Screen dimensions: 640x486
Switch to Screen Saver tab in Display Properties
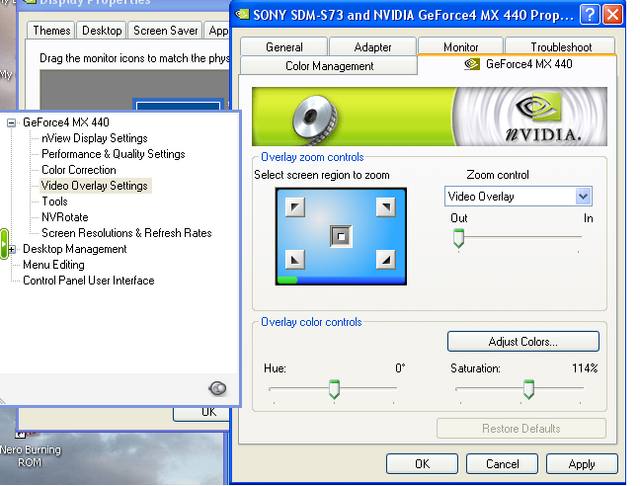coord(165,31)
